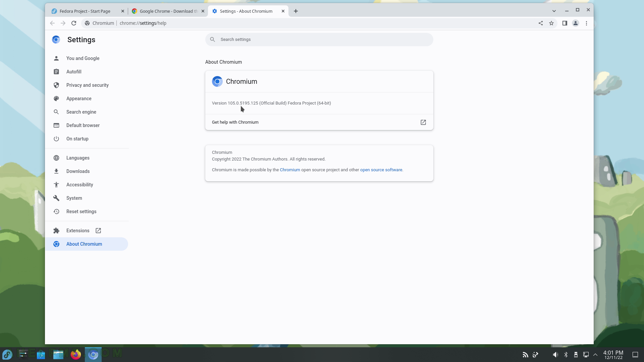Launch Firefox from taskbar
The width and height of the screenshot is (644, 362).
tap(76, 354)
